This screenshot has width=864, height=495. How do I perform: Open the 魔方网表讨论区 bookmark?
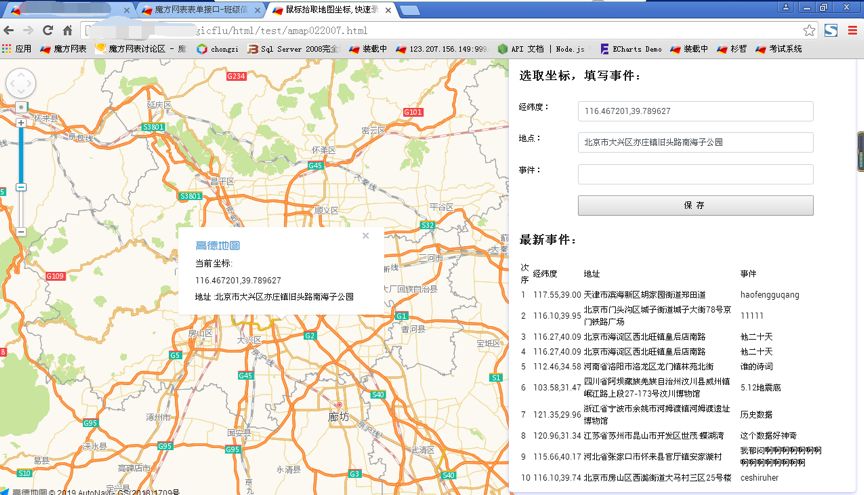[x=141, y=49]
